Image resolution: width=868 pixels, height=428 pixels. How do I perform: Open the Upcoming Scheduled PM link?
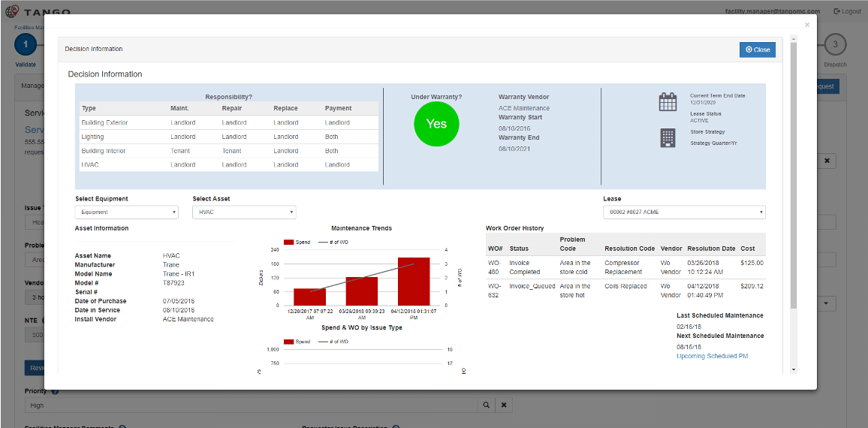pyautogui.click(x=712, y=356)
